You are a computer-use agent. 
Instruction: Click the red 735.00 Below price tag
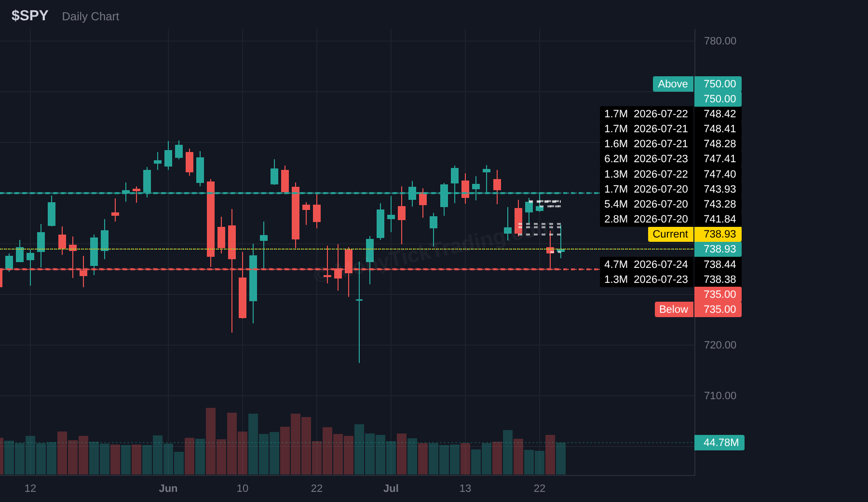coord(718,309)
